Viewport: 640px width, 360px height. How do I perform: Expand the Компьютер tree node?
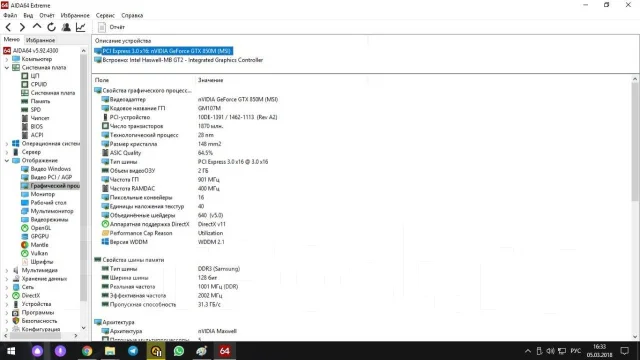coord(6,59)
